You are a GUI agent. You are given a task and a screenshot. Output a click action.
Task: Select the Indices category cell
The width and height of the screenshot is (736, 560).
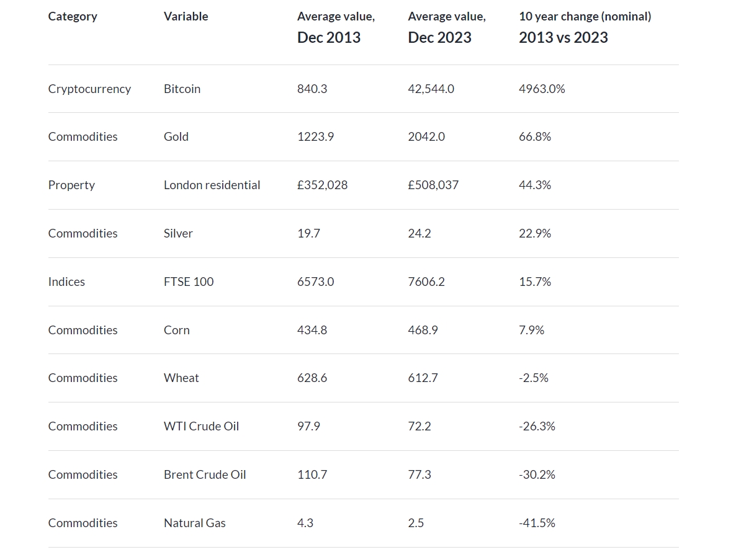(x=66, y=282)
